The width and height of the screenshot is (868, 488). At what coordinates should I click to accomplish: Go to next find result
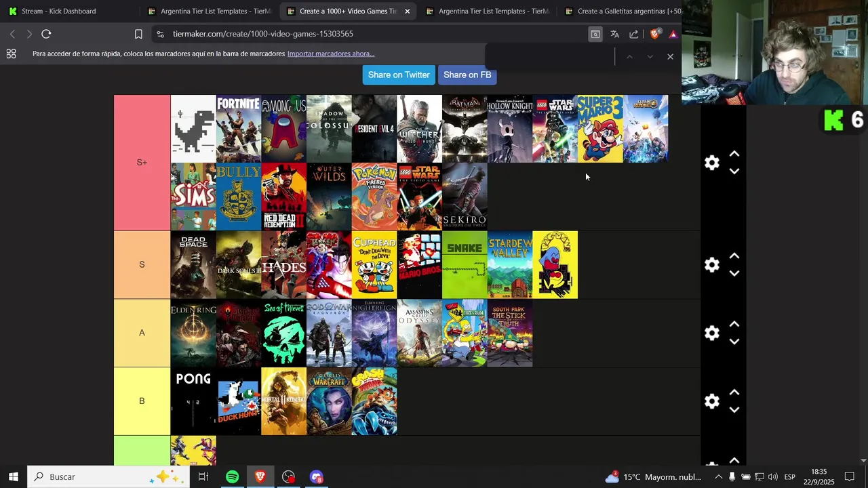click(x=650, y=57)
